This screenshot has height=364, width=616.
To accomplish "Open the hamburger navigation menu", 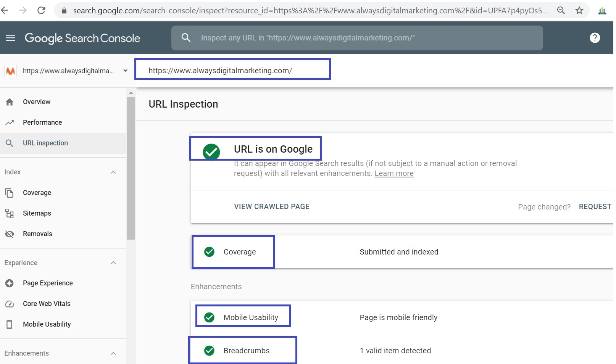I will click(11, 38).
